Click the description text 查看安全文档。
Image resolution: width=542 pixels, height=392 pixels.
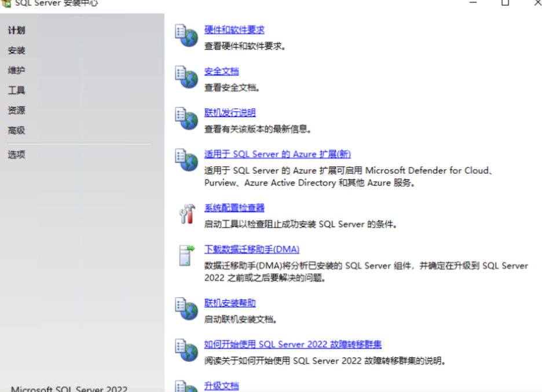tap(232, 88)
